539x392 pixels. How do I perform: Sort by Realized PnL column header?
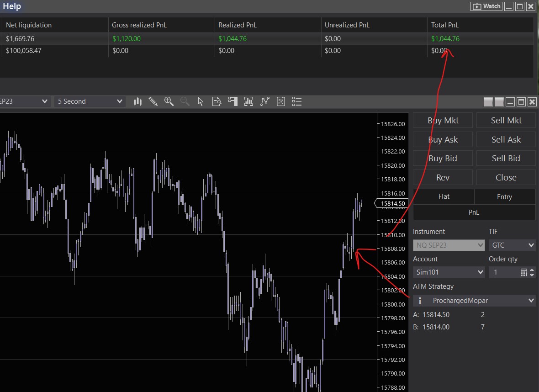tap(268, 25)
